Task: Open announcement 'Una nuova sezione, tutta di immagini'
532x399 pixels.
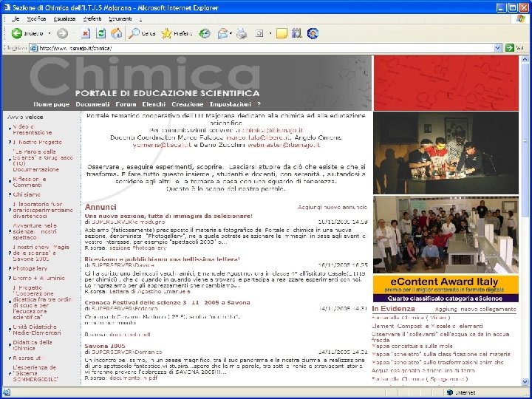Action: click(x=168, y=216)
